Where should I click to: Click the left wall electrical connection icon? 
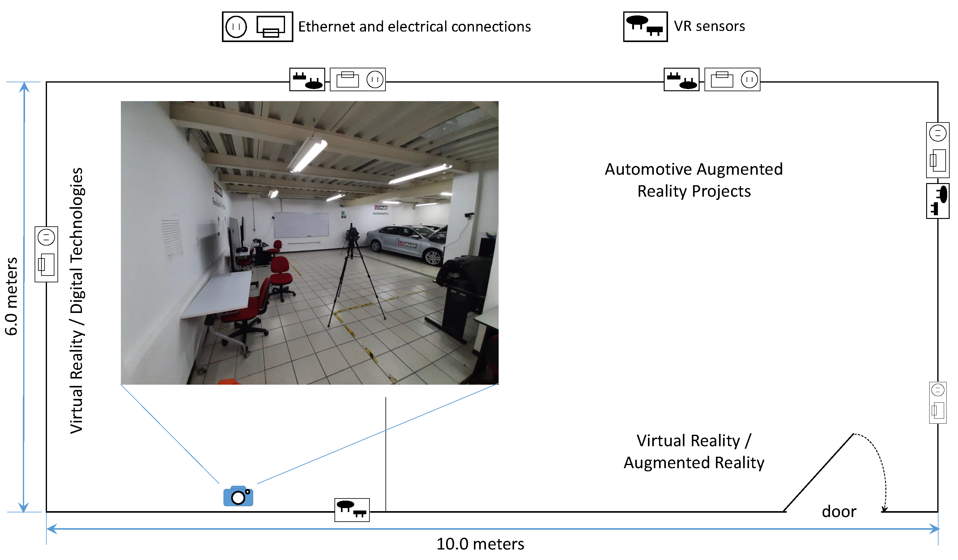[46, 254]
